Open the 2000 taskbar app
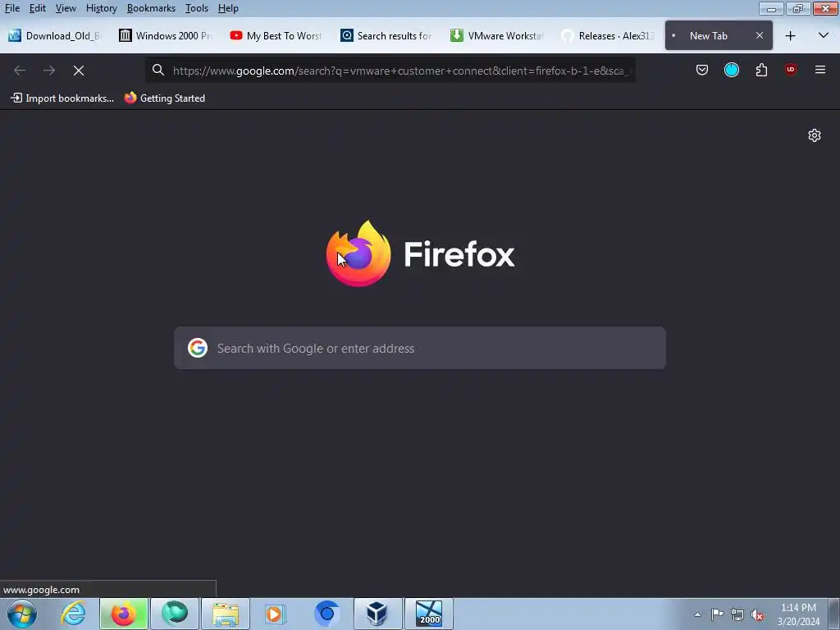Image resolution: width=840 pixels, height=630 pixels. [x=429, y=614]
